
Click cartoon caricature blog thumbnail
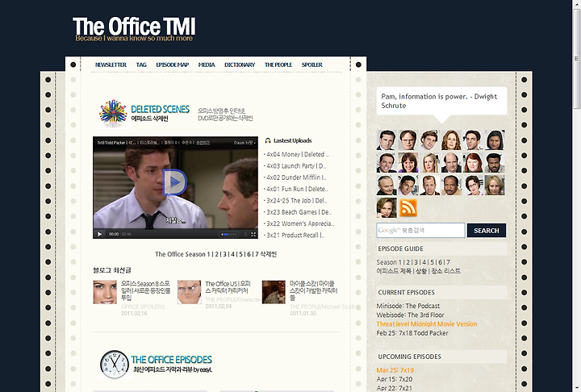(189, 292)
